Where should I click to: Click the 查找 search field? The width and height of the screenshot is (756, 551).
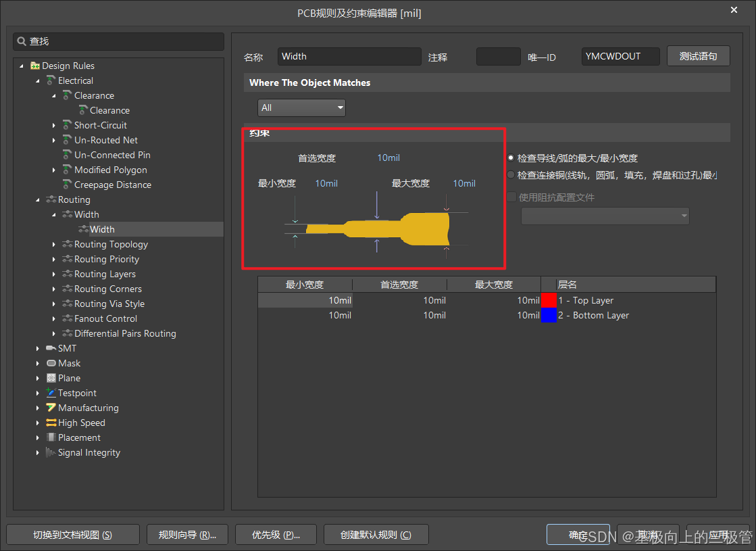point(119,41)
